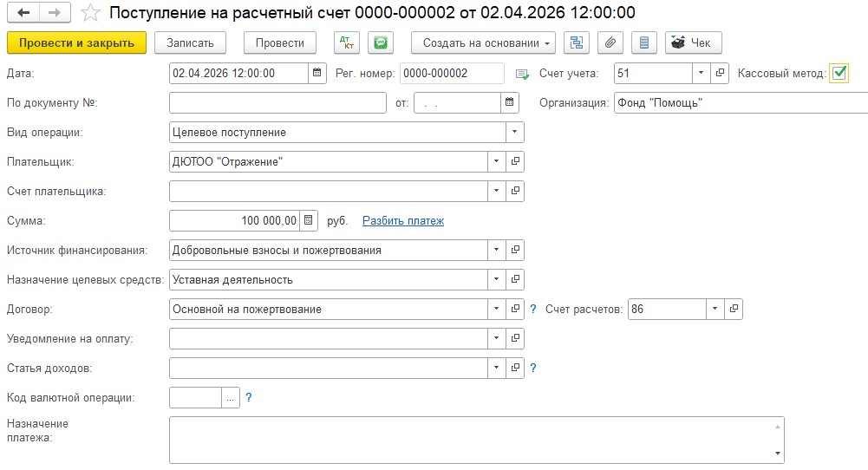This screenshot has height=470, width=868.
Task: Open calendar picker for Дата field
Action: (x=317, y=73)
